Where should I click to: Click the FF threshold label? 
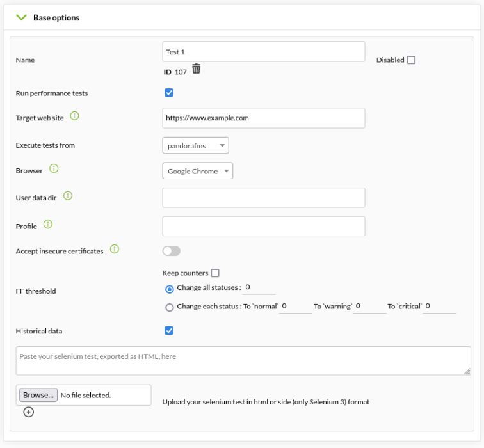click(36, 291)
